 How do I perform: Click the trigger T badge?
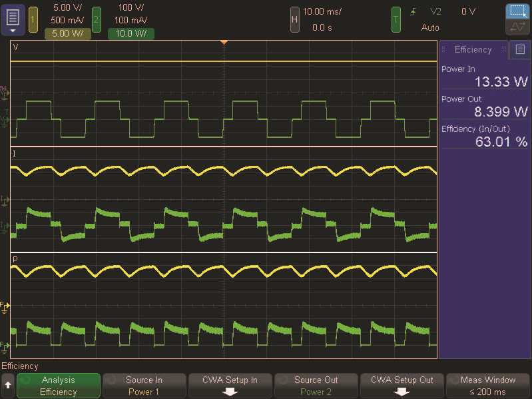(x=396, y=20)
